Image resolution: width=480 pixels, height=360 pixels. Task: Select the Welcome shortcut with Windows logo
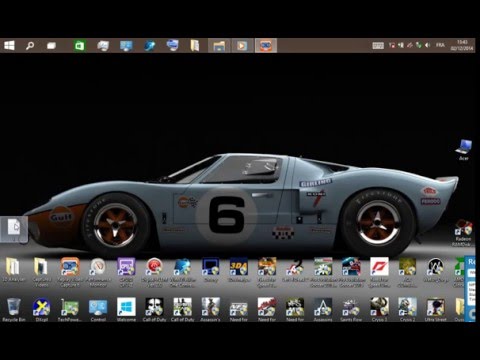(x=126, y=310)
